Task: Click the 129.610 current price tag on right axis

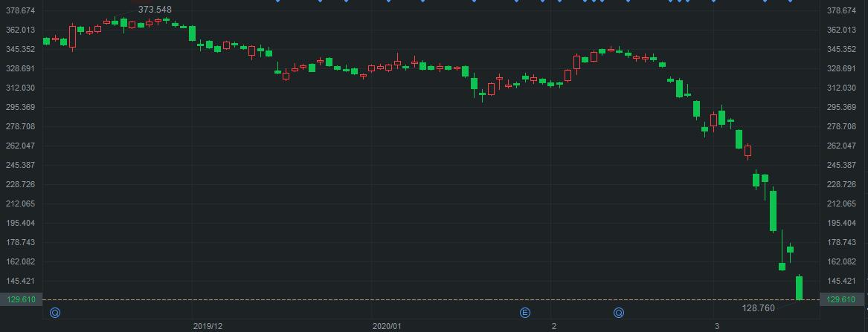Action: 840,299
